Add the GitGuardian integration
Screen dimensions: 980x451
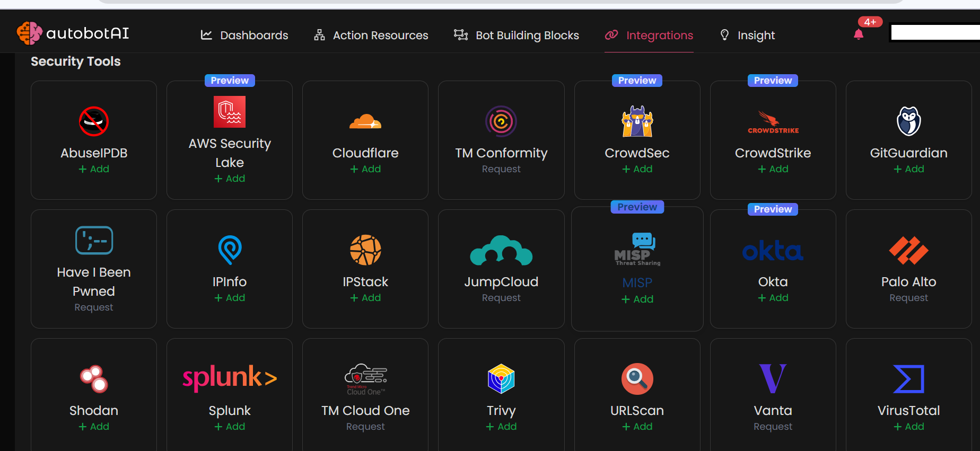click(x=909, y=169)
